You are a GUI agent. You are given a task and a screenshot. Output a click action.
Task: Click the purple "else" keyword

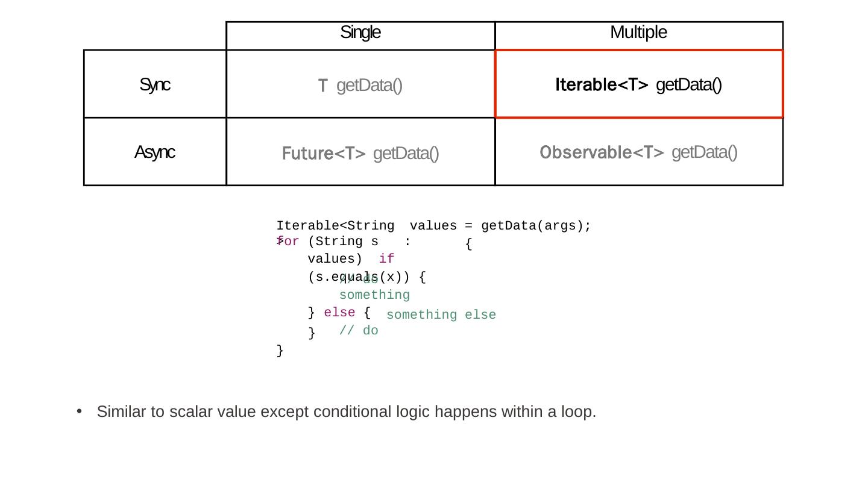coord(339,313)
